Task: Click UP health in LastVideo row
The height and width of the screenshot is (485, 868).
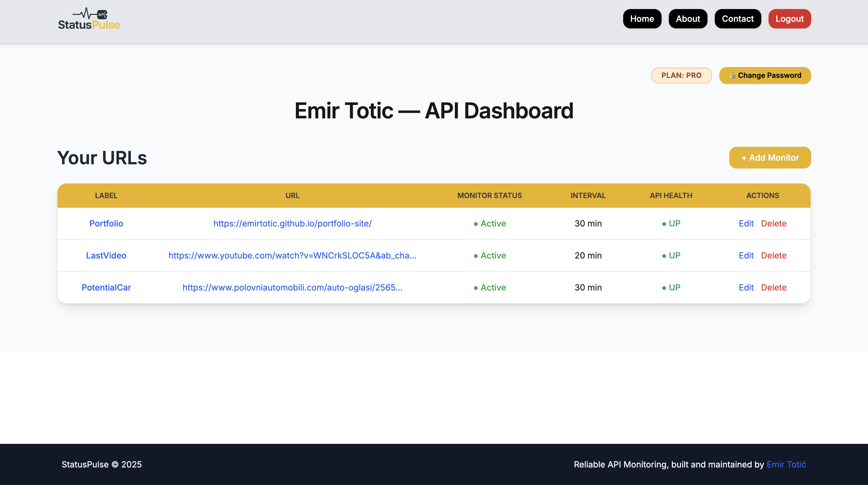Action: [x=671, y=255]
